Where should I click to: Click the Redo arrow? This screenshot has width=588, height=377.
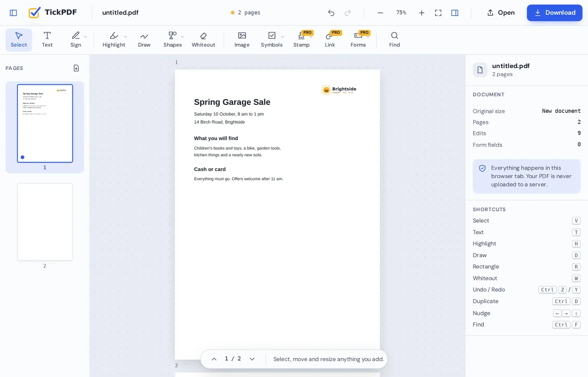(x=348, y=13)
